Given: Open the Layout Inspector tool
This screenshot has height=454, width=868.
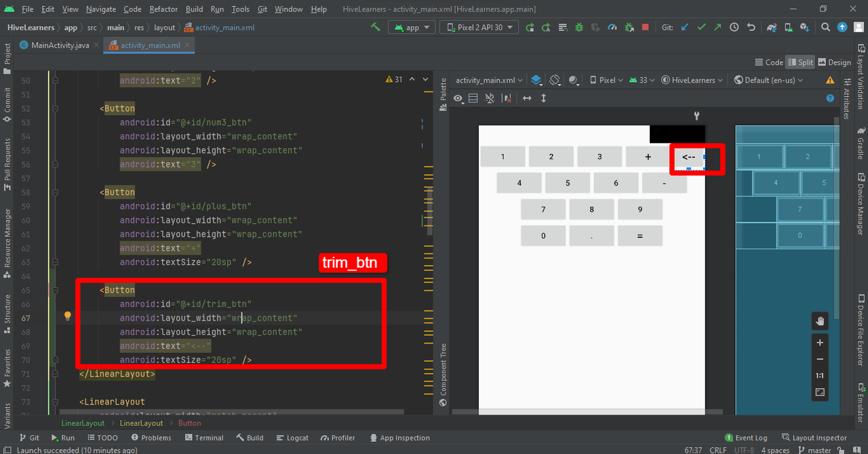Looking at the screenshot, I should click(x=814, y=438).
